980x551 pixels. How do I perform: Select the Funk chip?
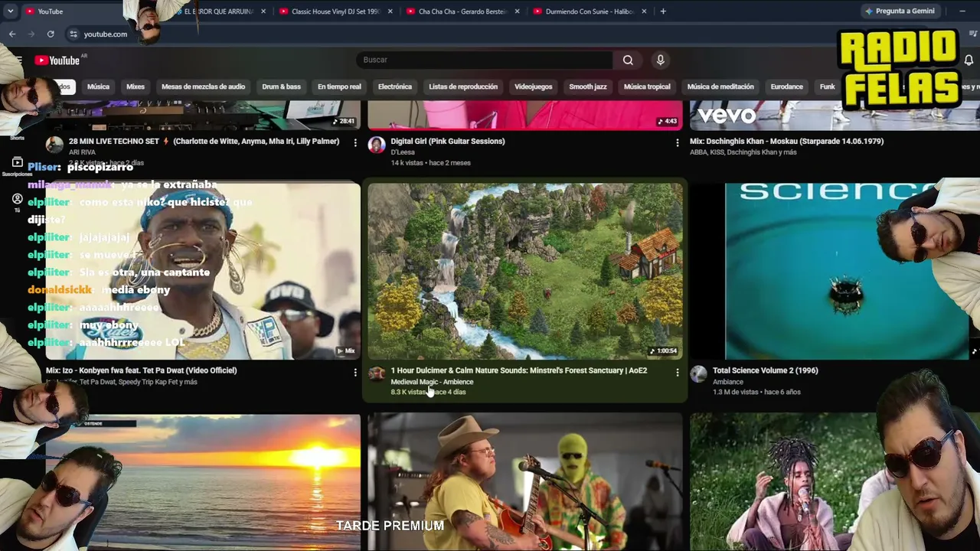[827, 86]
